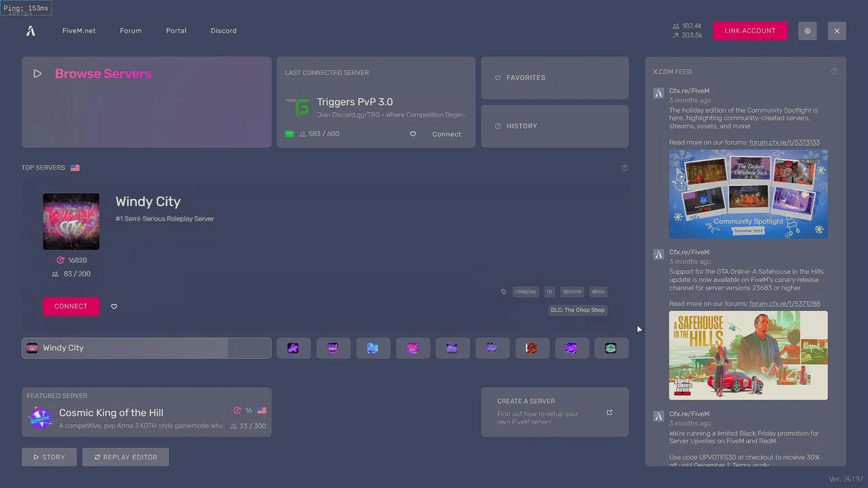The image size is (868, 488).
Task: Open forum.cfx.re/t/5371288 link
Action: [x=785, y=304]
